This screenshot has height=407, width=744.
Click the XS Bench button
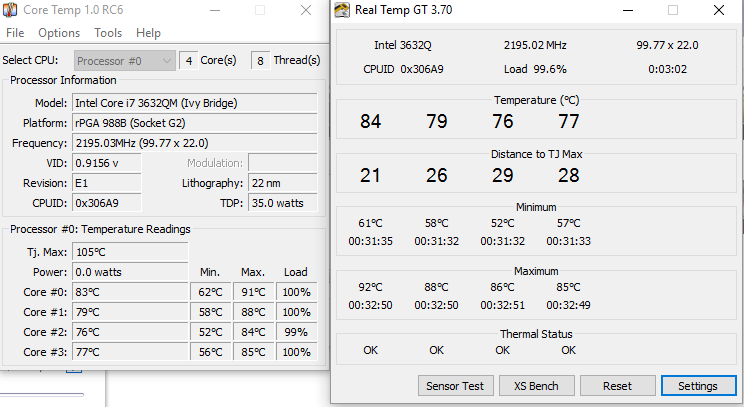point(536,386)
